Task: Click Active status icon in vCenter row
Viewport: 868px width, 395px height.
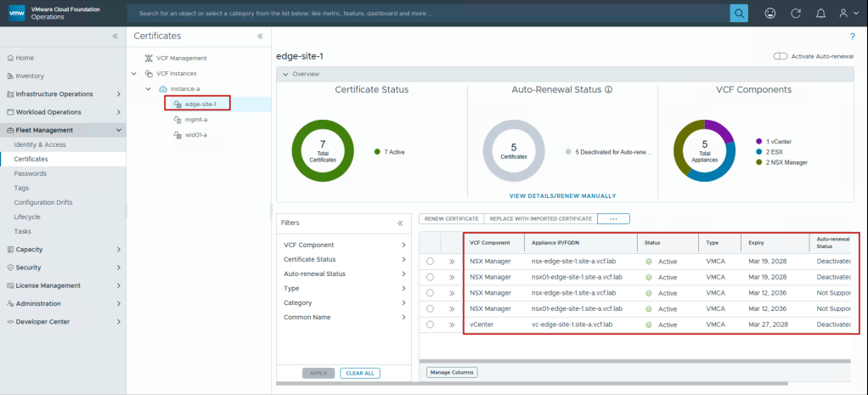Action: 648,324
